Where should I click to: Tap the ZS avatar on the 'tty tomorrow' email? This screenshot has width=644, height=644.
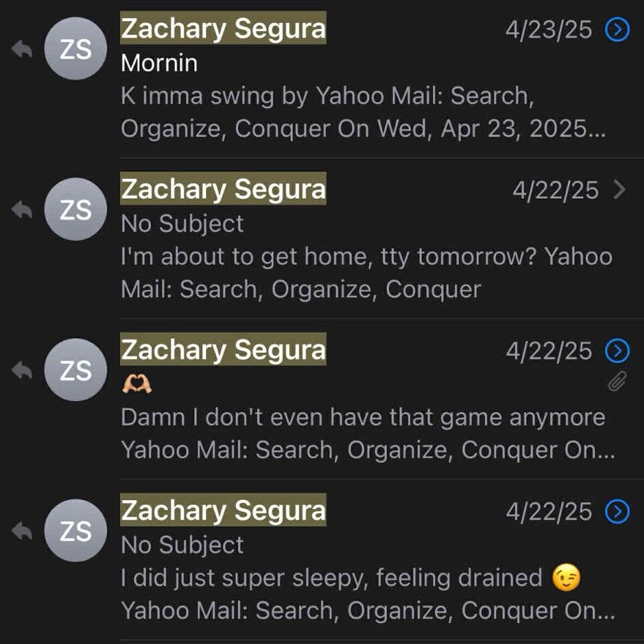(75, 210)
